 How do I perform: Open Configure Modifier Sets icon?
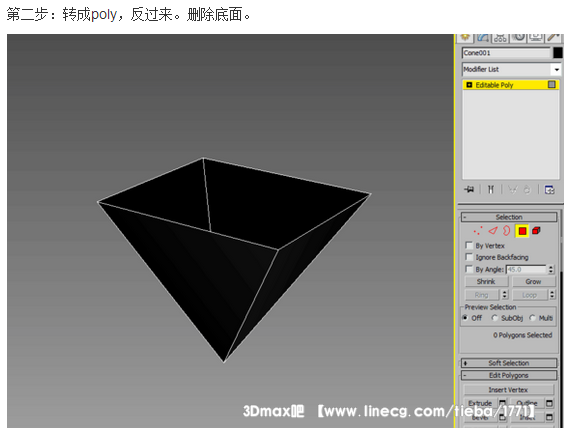pos(549,189)
